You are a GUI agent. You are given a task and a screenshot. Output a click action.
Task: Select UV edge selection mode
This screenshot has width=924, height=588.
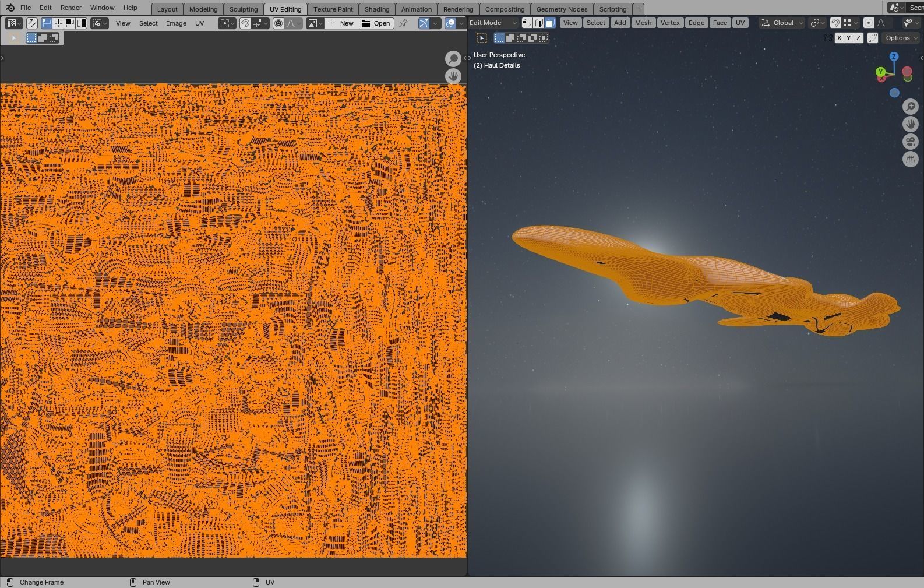click(58, 23)
